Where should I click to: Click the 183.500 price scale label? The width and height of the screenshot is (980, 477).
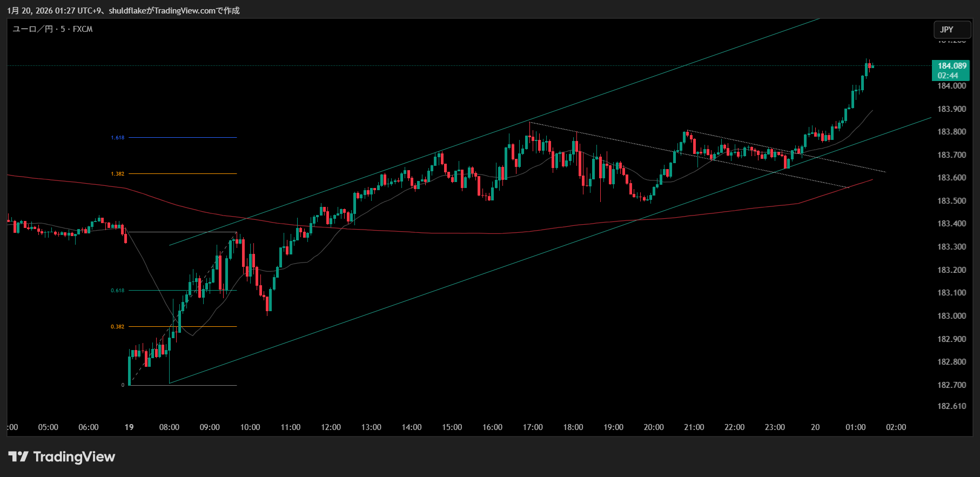point(951,201)
